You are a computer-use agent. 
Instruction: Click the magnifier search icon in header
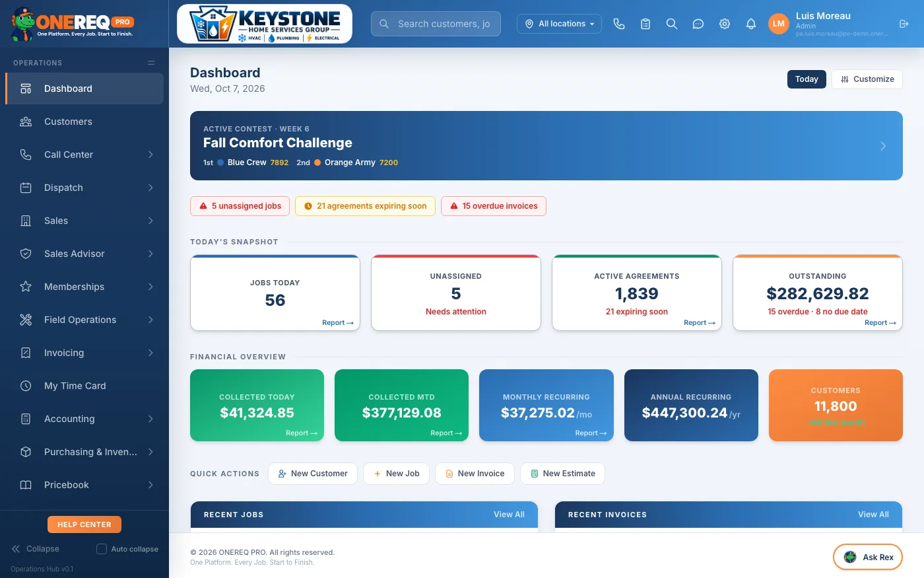672,24
